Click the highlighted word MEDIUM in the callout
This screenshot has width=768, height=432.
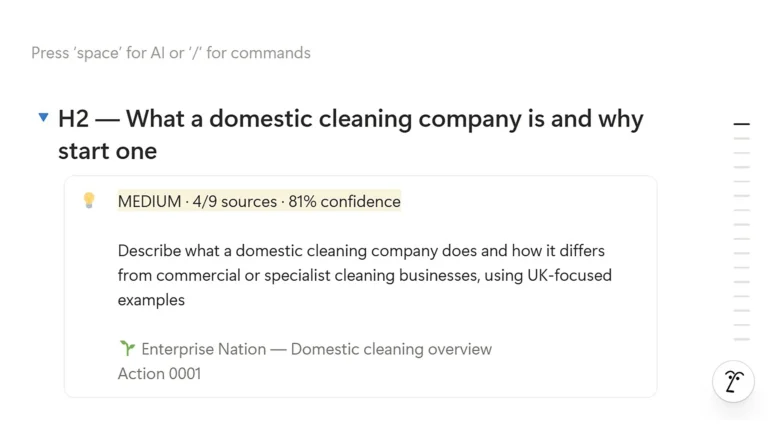[149, 201]
